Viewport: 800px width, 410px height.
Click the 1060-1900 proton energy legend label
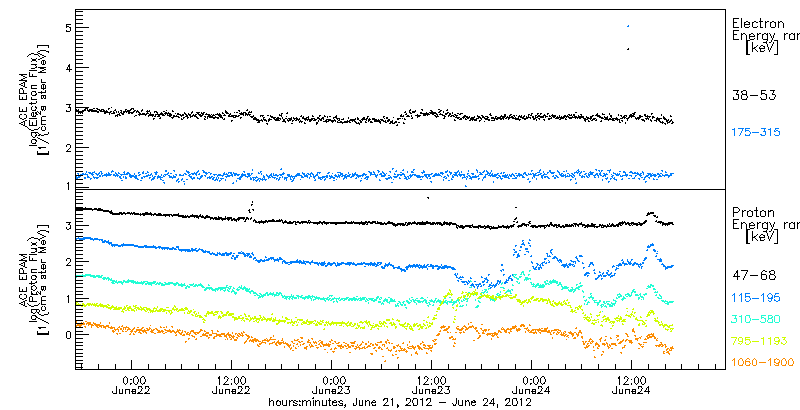tap(763, 363)
